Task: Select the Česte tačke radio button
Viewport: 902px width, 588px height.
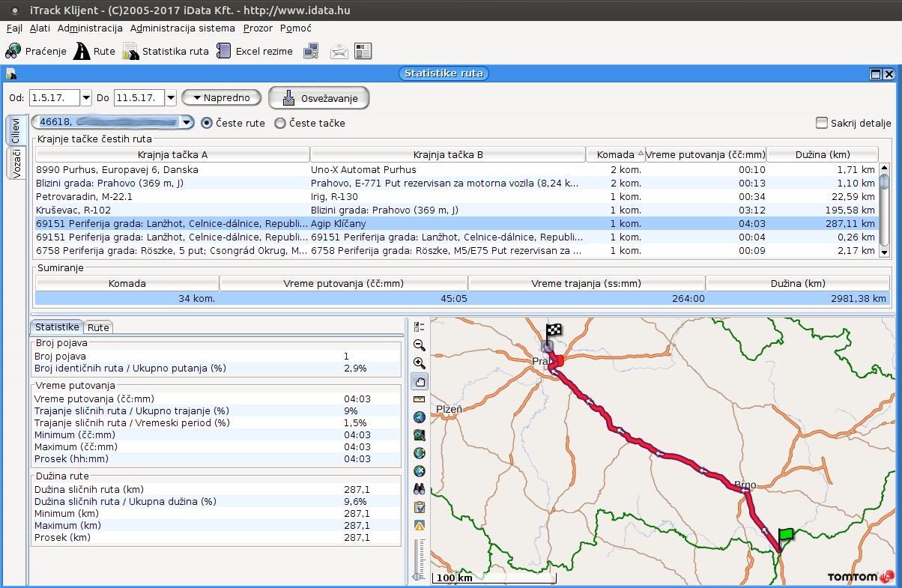Action: (280, 123)
